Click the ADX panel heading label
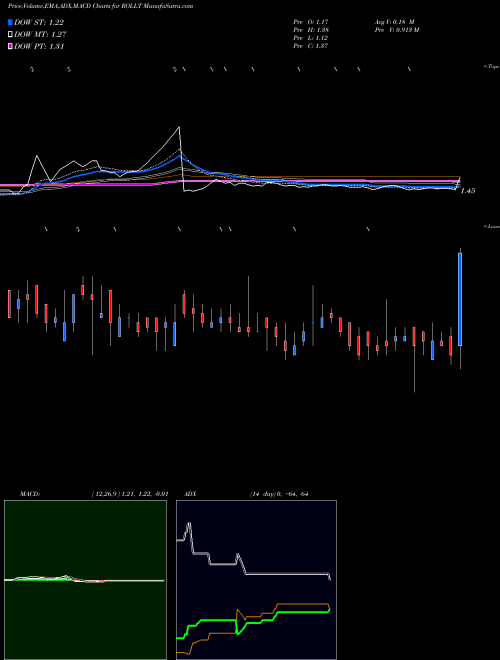500x660 pixels. (190, 494)
